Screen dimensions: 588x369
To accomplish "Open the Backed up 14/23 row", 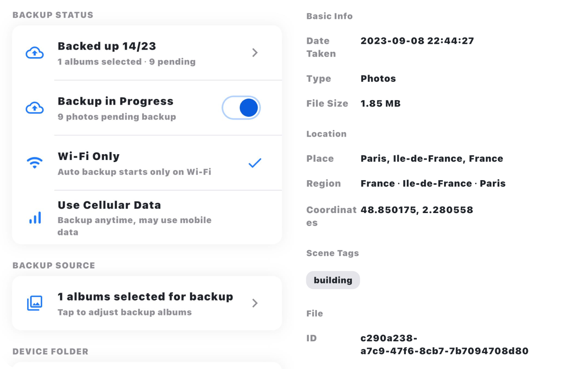I will pyautogui.click(x=147, y=53).
